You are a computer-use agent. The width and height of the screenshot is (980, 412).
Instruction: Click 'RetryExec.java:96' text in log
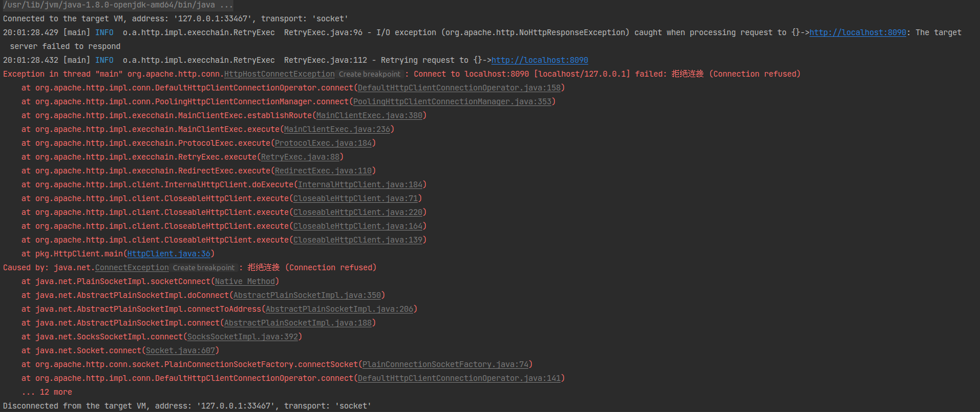[x=323, y=32]
